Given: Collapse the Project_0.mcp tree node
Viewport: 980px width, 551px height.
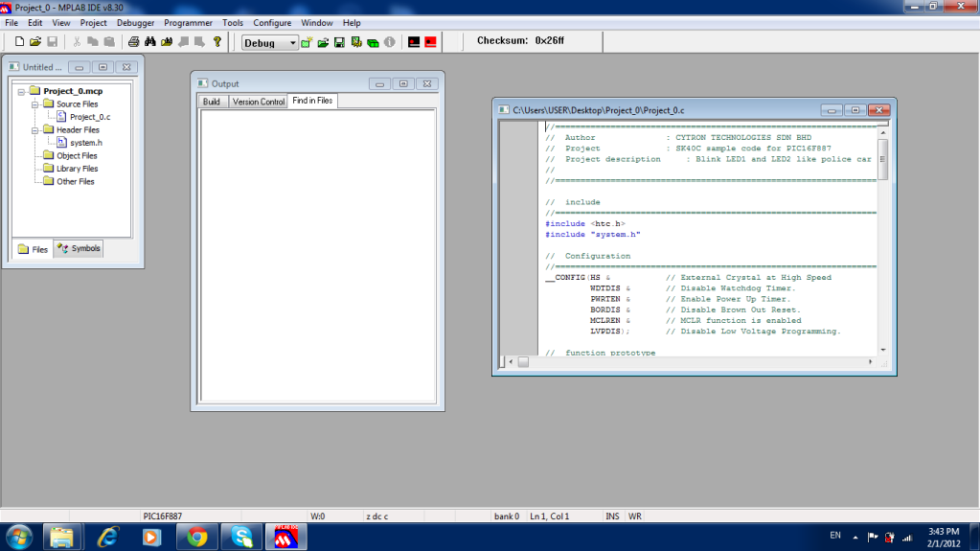Looking at the screenshot, I should coord(21,91).
